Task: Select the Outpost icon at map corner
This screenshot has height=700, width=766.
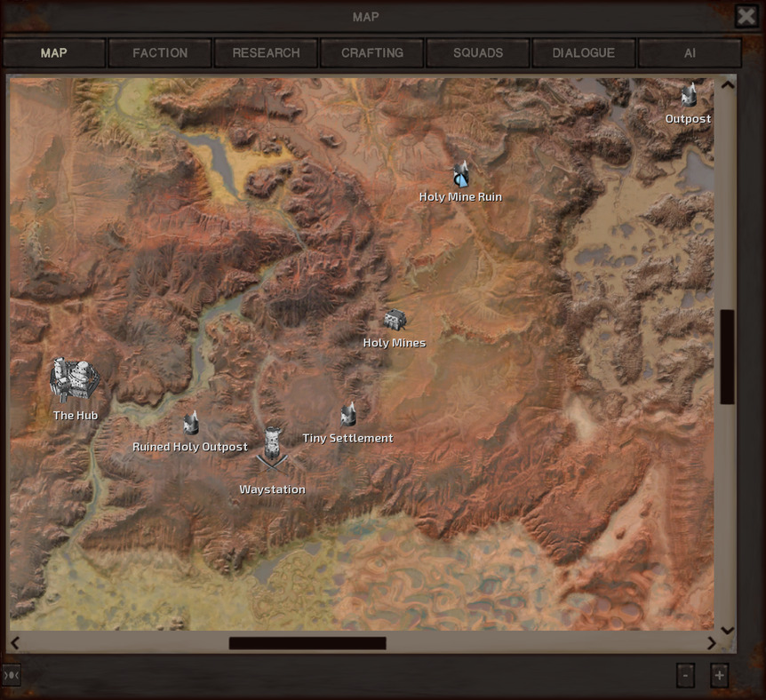Action: click(x=689, y=95)
